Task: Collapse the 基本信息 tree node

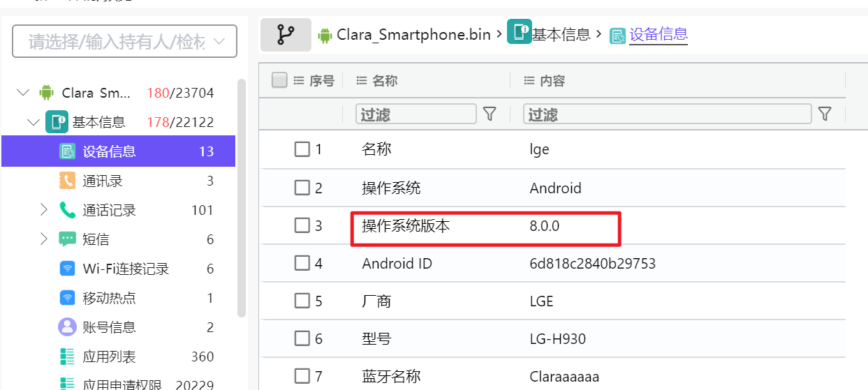Action: coord(34,122)
